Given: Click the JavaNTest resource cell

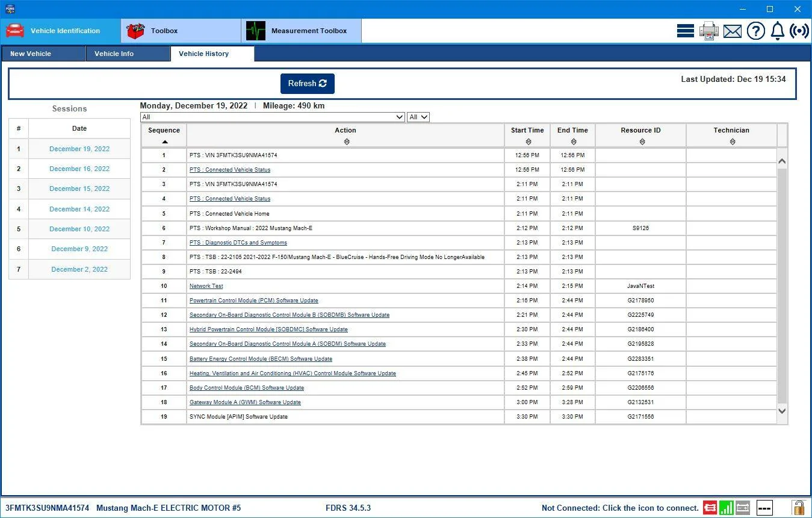Looking at the screenshot, I should (640, 286).
